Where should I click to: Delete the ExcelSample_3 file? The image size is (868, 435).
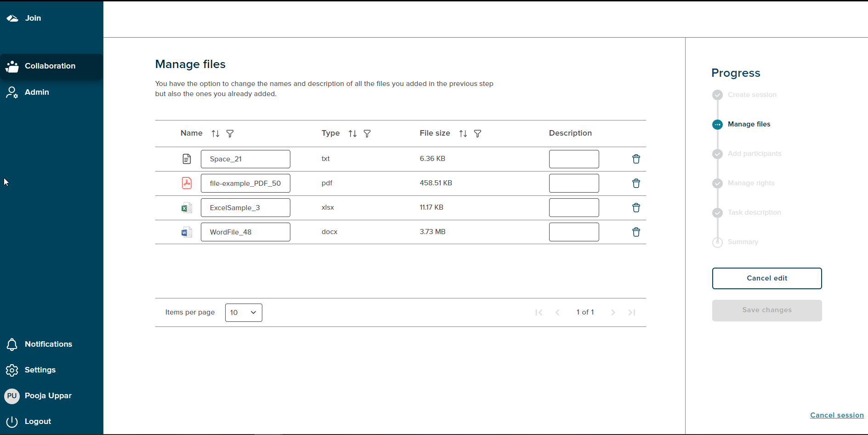coord(636,208)
